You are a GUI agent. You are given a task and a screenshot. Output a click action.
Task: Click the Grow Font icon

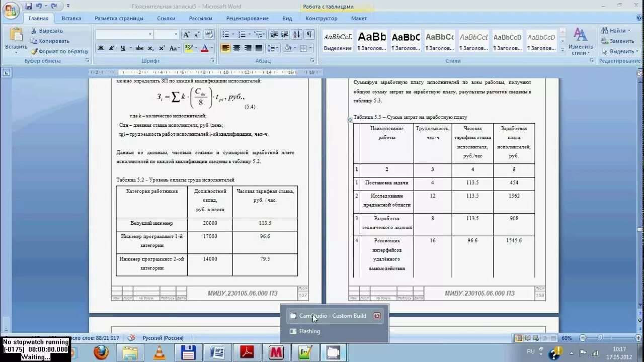click(186, 34)
